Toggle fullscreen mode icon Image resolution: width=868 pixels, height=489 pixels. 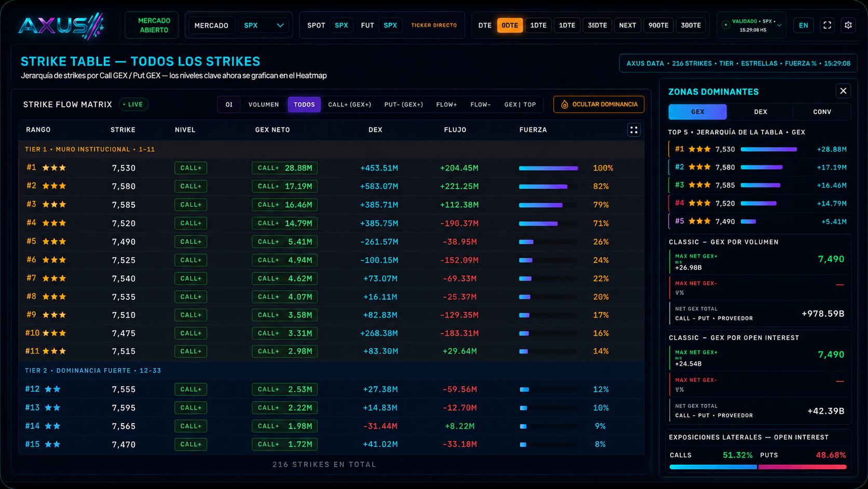828,25
